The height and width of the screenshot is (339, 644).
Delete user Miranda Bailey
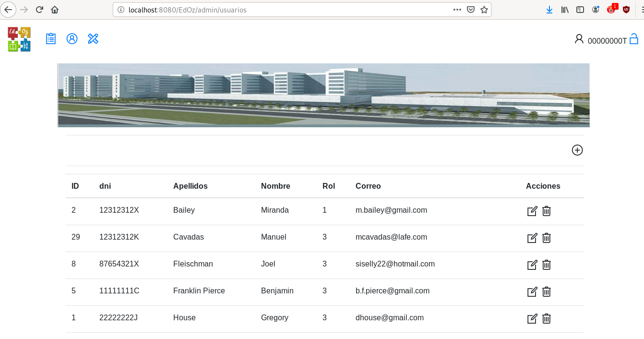pyautogui.click(x=546, y=211)
